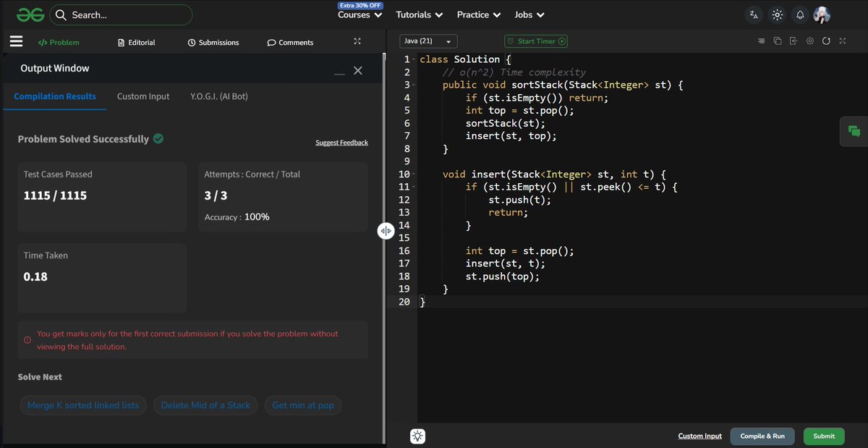Click the copy code icon in editor toolbar
868x448 pixels.
778,41
